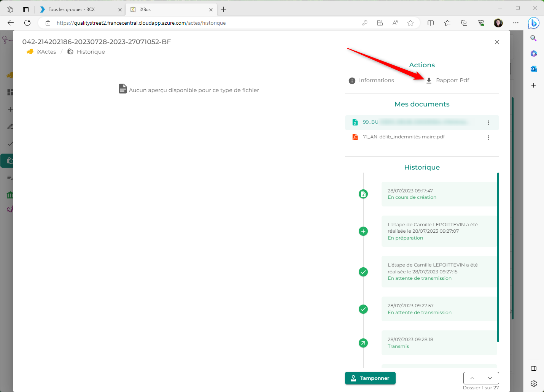
Task: Add this page to favorites
Action: pos(410,23)
